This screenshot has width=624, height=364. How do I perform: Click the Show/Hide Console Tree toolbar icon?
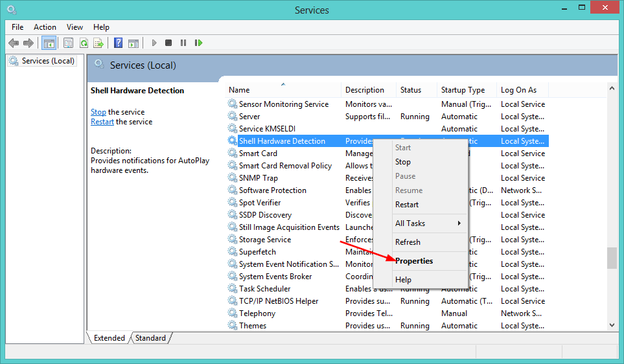(48, 43)
